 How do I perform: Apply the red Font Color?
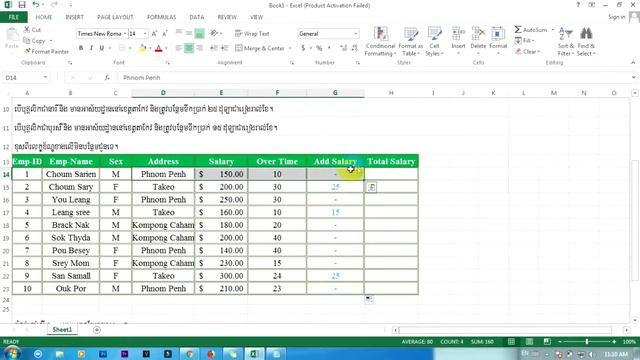pyautogui.click(x=159, y=48)
